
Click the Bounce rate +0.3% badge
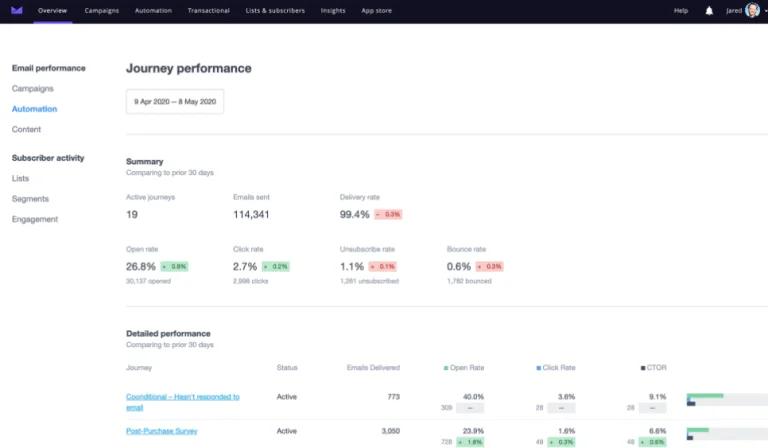point(489,267)
